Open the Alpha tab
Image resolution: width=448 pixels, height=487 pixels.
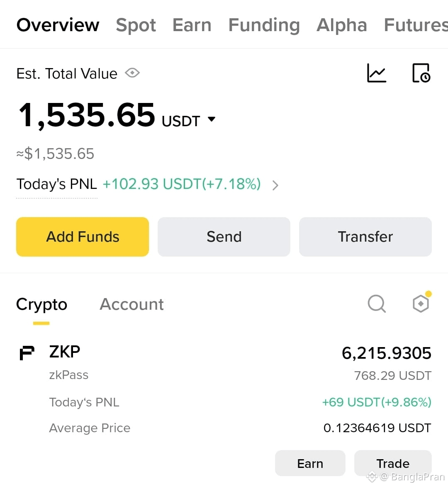click(x=341, y=25)
